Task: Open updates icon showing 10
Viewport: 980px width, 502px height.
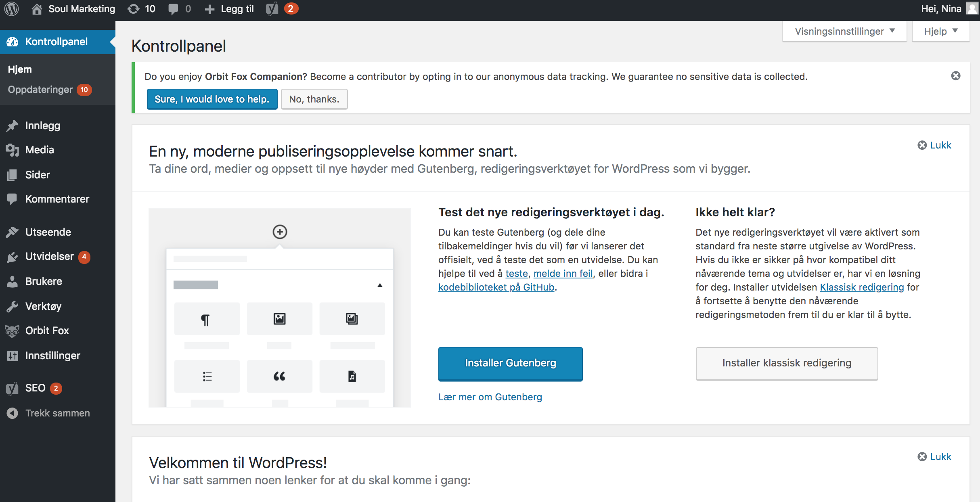Action: pyautogui.click(x=134, y=9)
